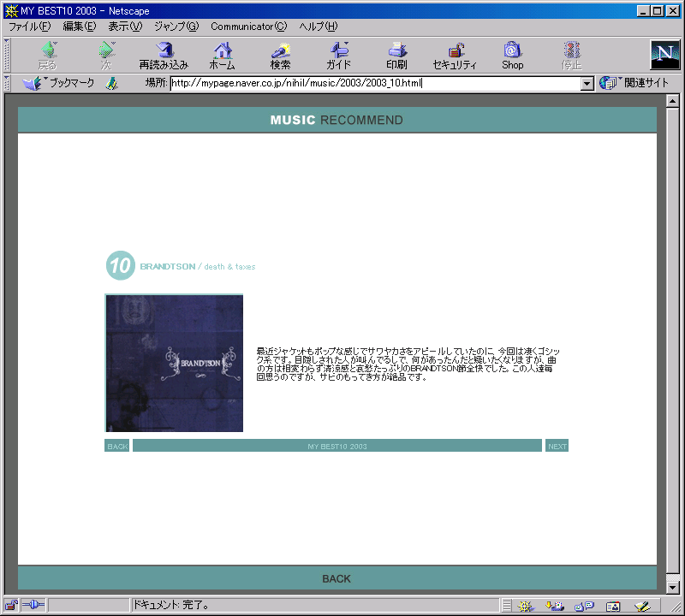
Task: Collapse the navigation toolbar grip
Action: point(7,55)
